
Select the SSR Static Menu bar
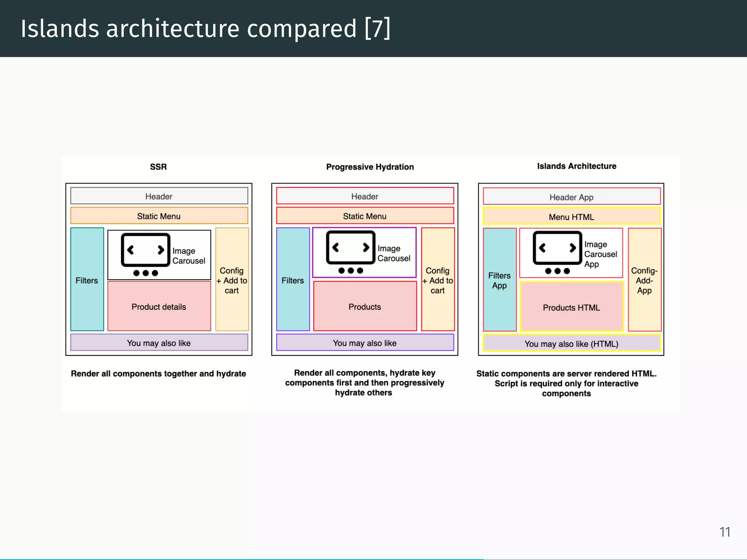point(159,216)
